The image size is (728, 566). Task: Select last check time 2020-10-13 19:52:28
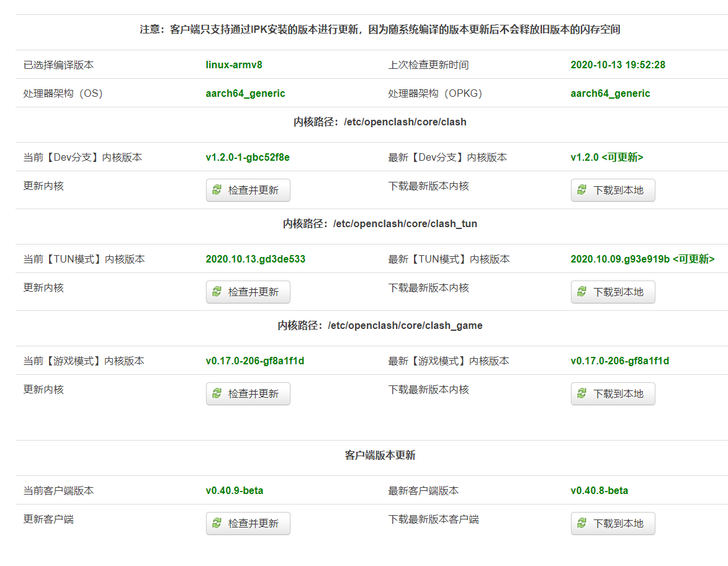[x=618, y=65]
